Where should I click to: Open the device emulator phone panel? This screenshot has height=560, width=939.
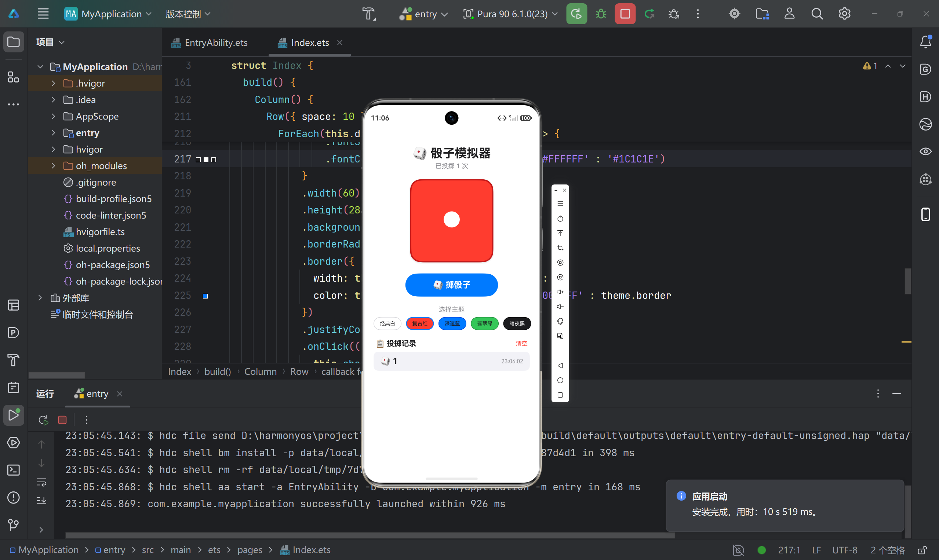point(925,214)
